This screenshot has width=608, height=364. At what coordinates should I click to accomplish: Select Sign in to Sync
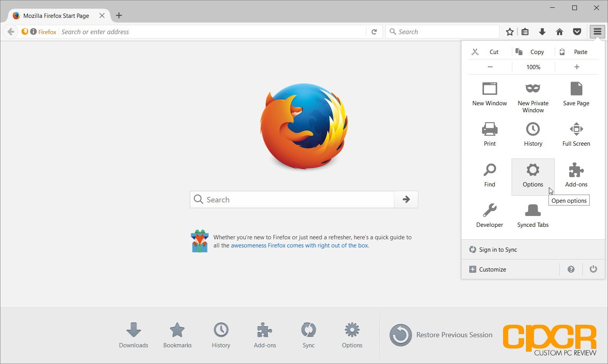[533, 249]
